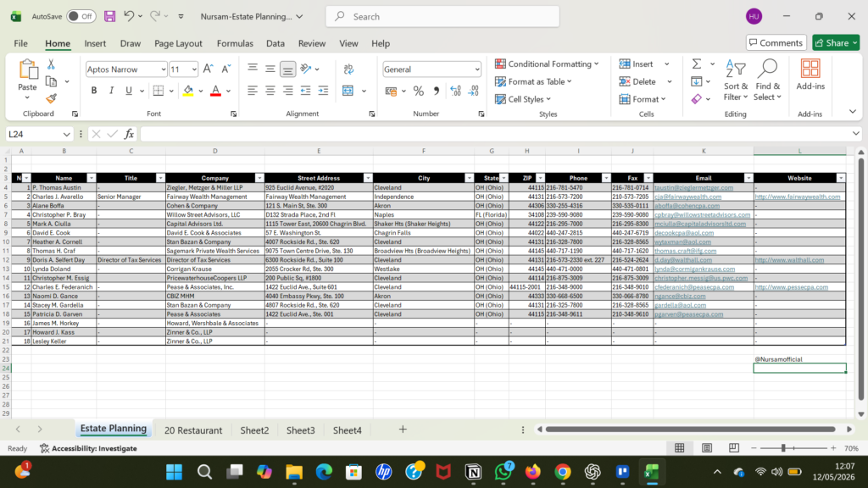Click the Search box in title bar
The width and height of the screenshot is (868, 488).
tap(442, 17)
